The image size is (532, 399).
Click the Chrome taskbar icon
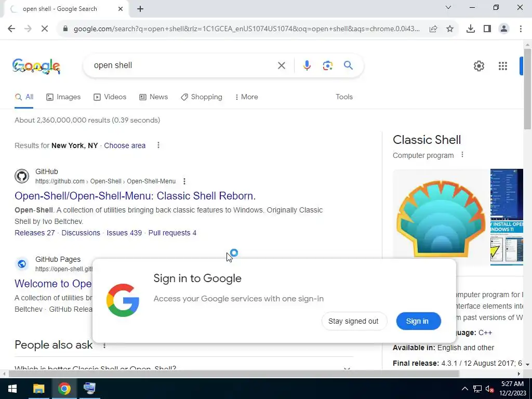tap(64, 389)
